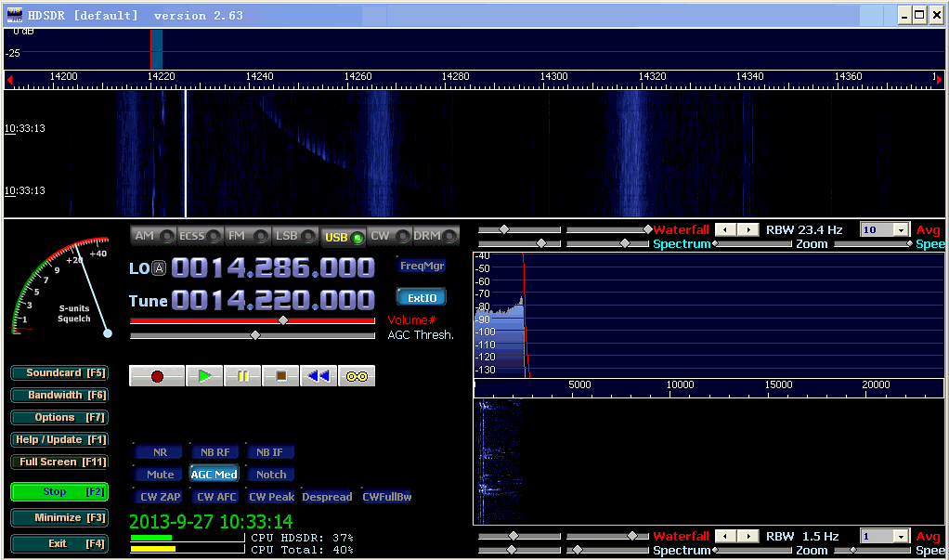Toggle NR noise reduction

click(x=159, y=452)
